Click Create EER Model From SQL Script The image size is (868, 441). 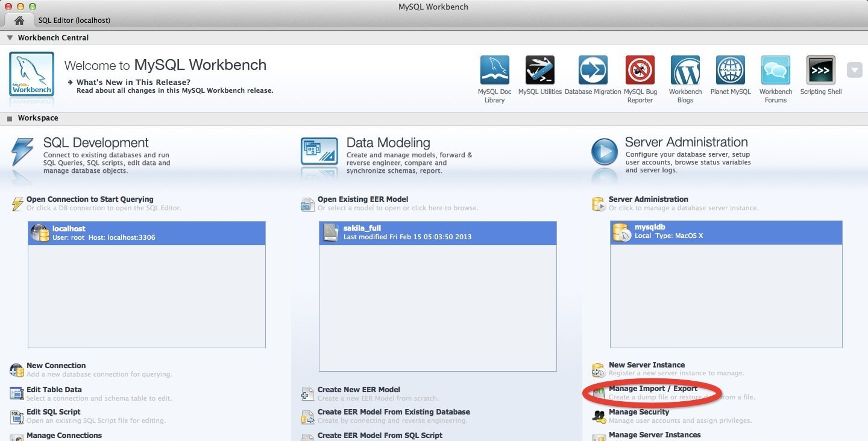380,436
